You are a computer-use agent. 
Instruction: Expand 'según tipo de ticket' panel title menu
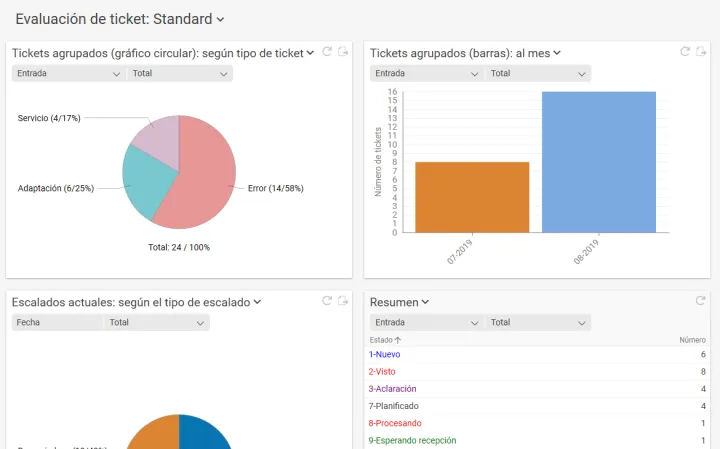pos(310,53)
